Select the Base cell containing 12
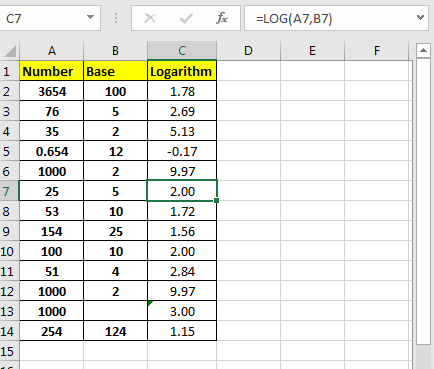 (115, 151)
